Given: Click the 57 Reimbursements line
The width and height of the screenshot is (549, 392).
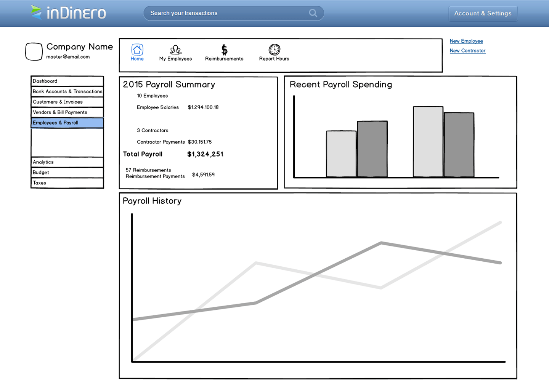Looking at the screenshot, I should [x=148, y=170].
